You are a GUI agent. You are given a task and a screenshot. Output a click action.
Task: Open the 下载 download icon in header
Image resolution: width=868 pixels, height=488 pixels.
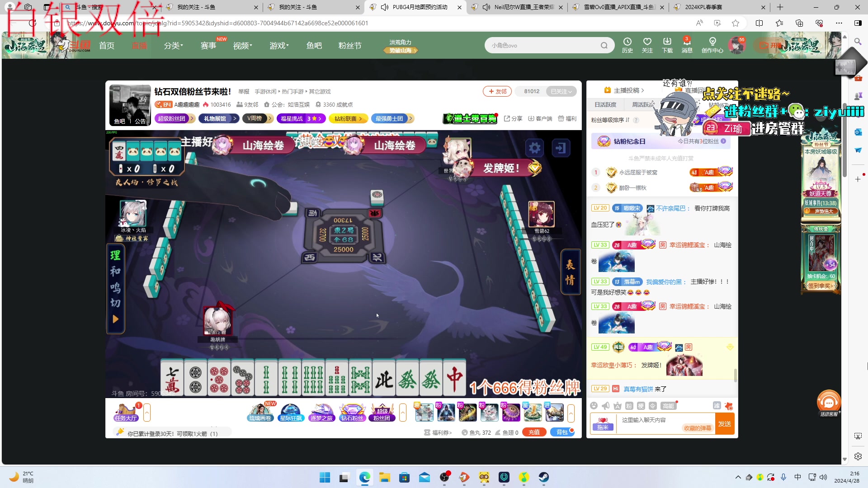pos(667,45)
